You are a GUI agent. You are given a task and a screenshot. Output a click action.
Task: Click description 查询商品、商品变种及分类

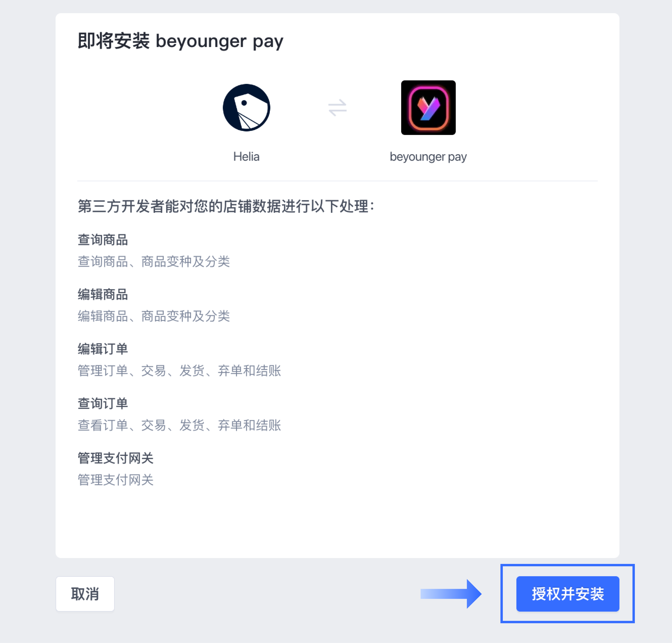(x=154, y=261)
